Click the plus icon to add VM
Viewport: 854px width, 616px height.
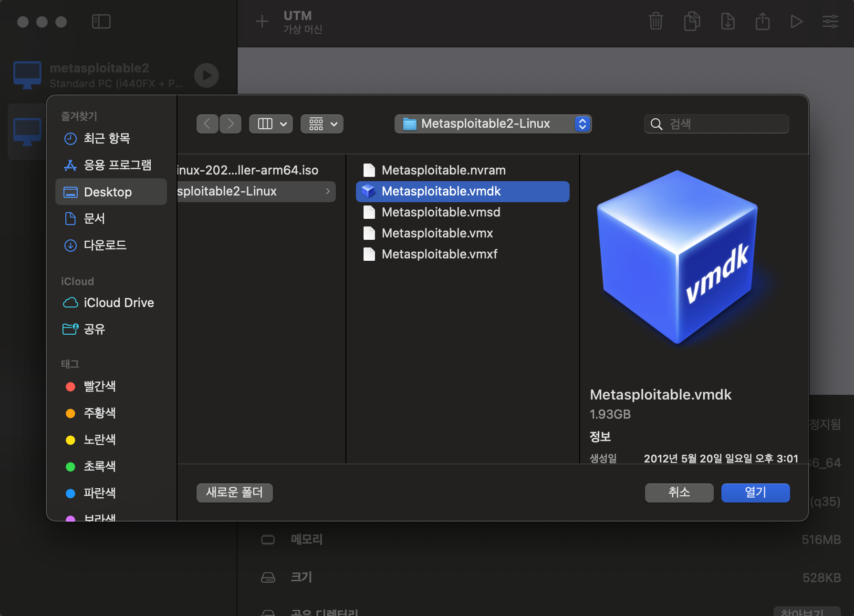pos(262,21)
